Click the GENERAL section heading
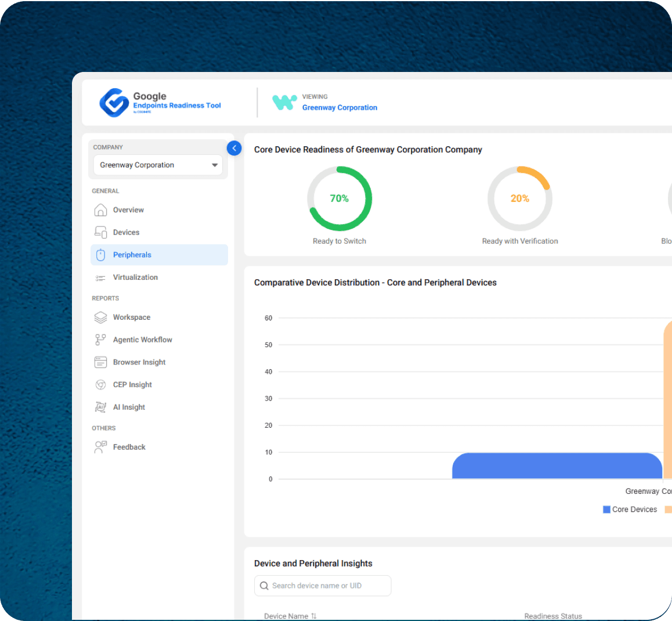This screenshot has height=621, width=672. click(x=106, y=191)
